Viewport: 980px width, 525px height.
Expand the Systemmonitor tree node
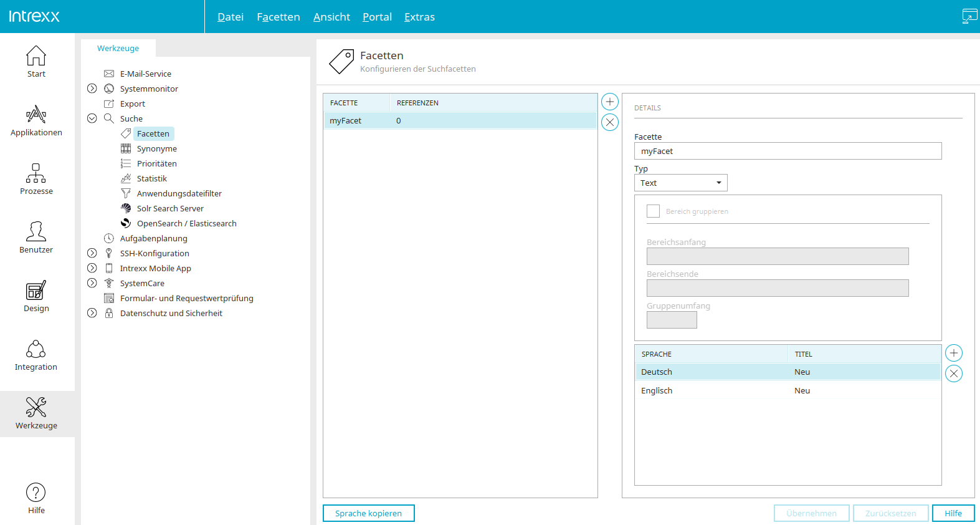92,89
